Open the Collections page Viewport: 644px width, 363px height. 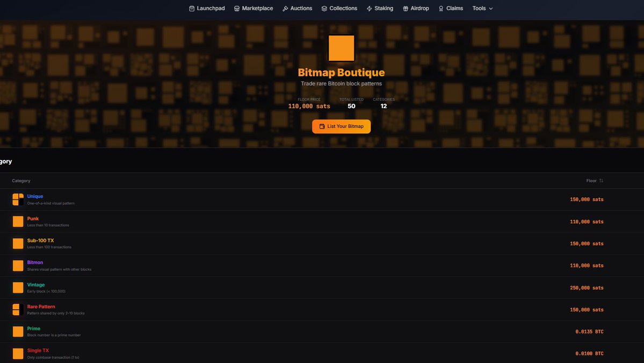click(x=339, y=8)
